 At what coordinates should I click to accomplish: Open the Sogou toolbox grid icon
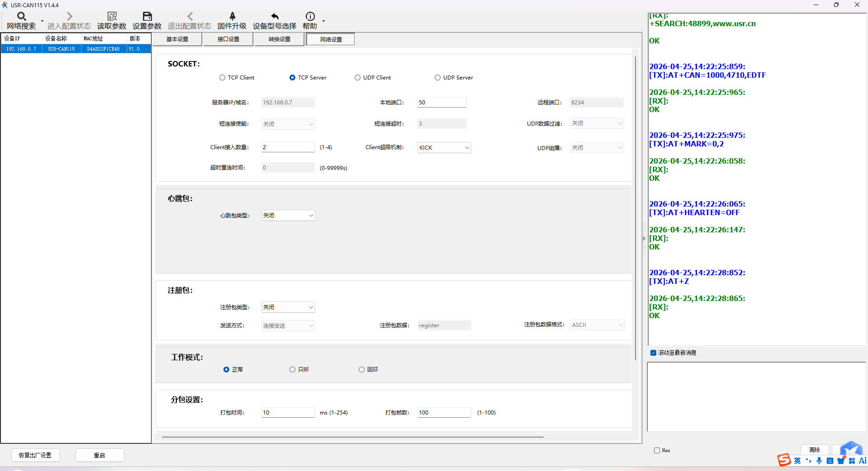[x=852, y=461]
